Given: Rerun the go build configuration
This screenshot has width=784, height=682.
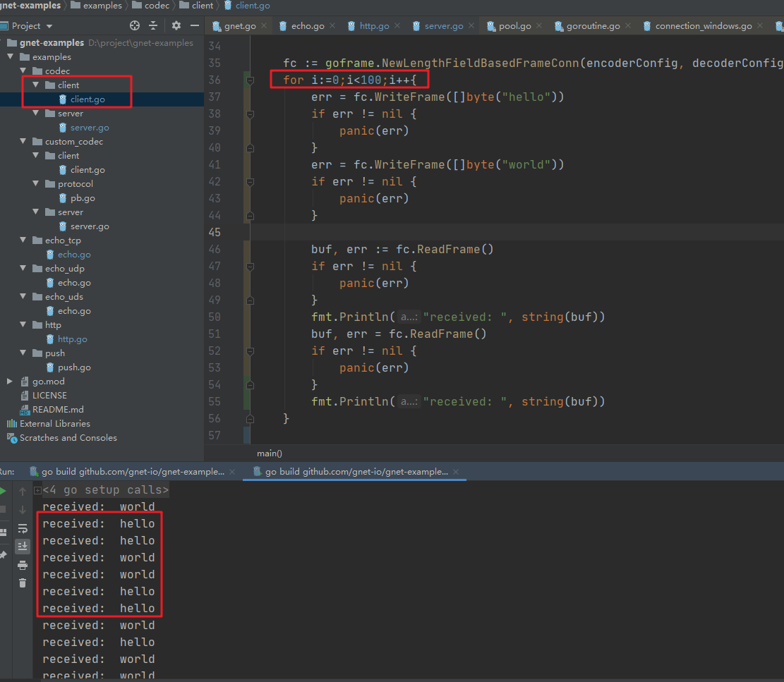Looking at the screenshot, I should pyautogui.click(x=4, y=492).
